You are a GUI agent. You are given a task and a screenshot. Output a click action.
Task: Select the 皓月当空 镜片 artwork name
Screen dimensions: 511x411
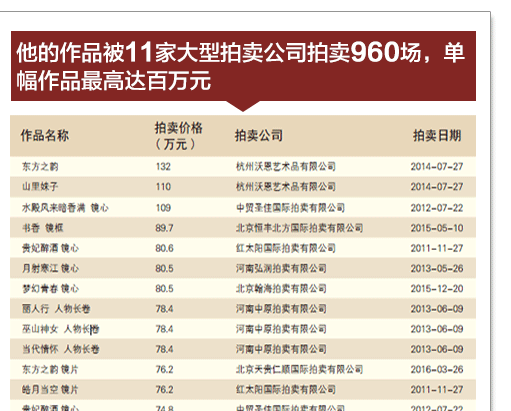50,389
